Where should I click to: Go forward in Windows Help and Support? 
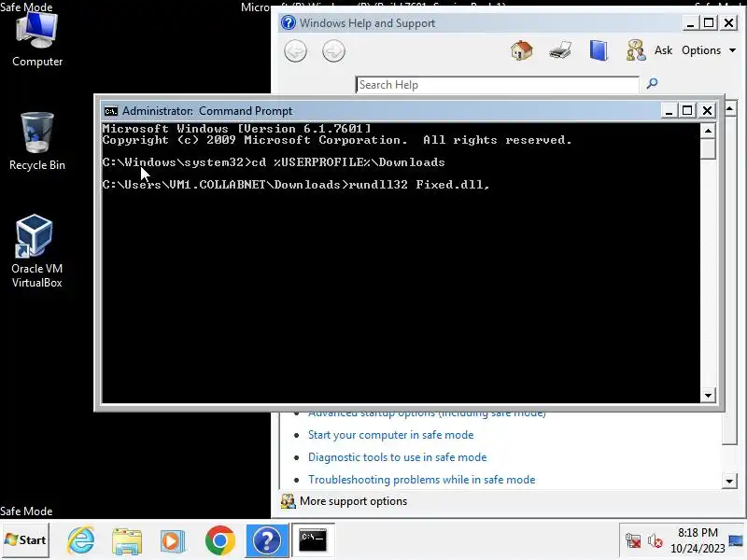click(333, 50)
